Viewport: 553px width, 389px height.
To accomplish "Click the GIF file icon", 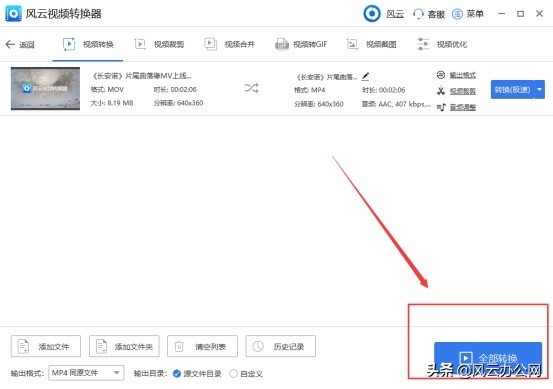I will 282,44.
